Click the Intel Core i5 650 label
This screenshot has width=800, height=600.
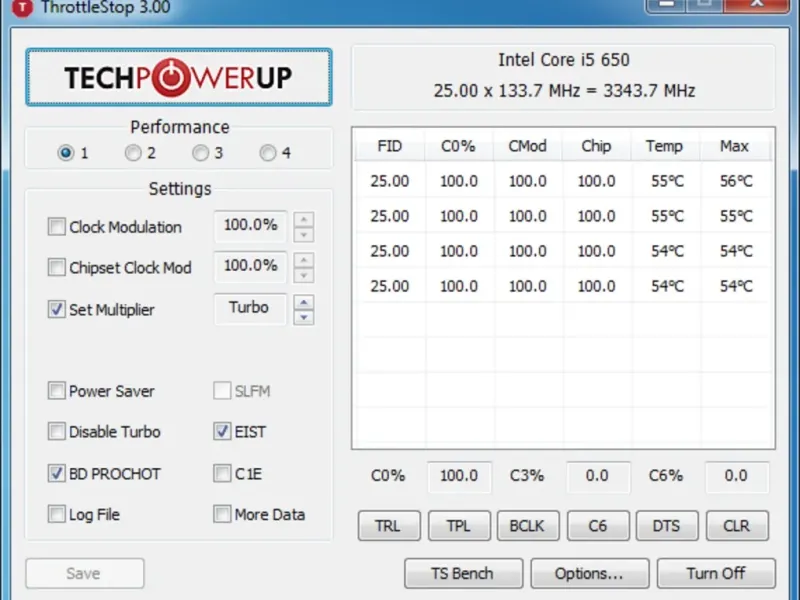pyautogui.click(x=564, y=60)
